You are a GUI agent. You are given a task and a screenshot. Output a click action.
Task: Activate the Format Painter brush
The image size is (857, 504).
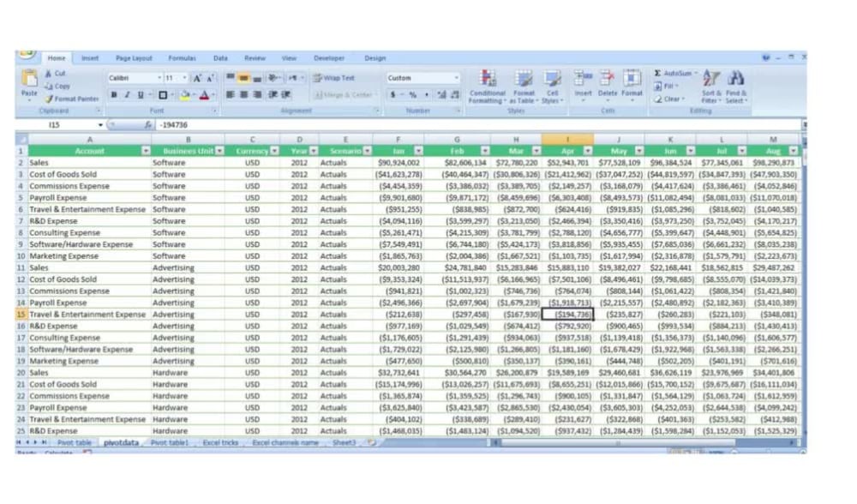tap(49, 99)
